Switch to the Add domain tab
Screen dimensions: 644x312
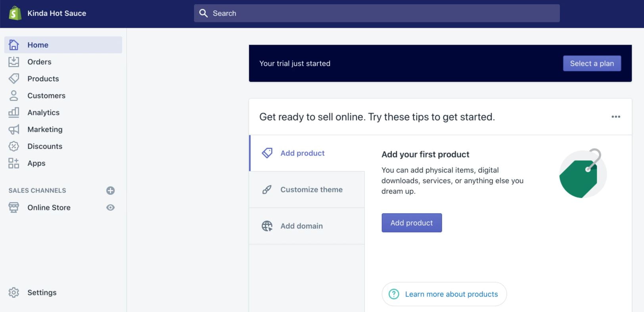(x=301, y=226)
